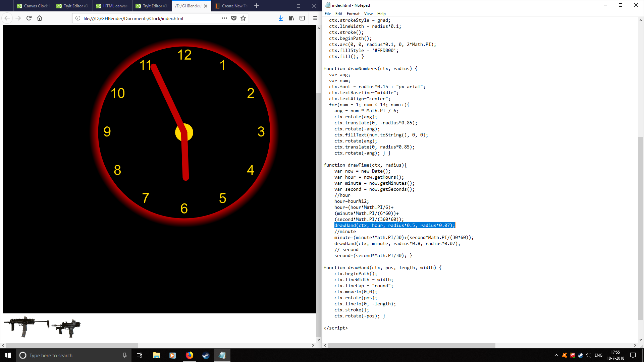
Task: Switch to Canvas Clock tab
Action: point(33,6)
